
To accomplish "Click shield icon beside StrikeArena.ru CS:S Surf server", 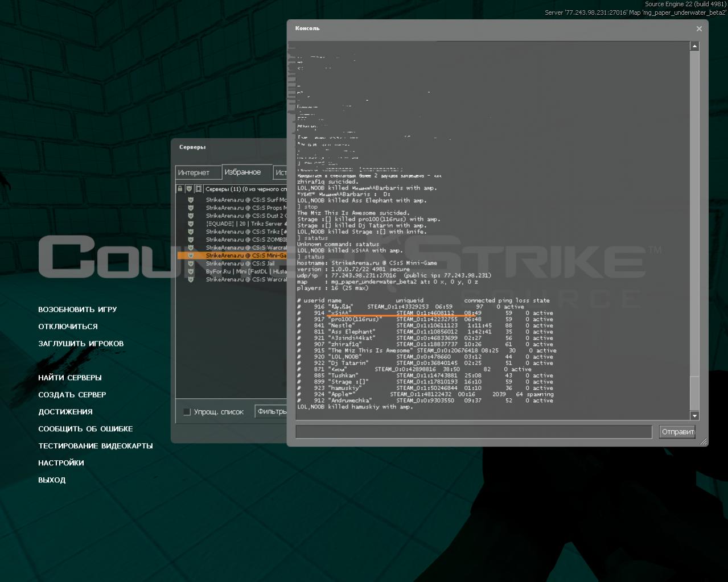I will [x=191, y=200].
